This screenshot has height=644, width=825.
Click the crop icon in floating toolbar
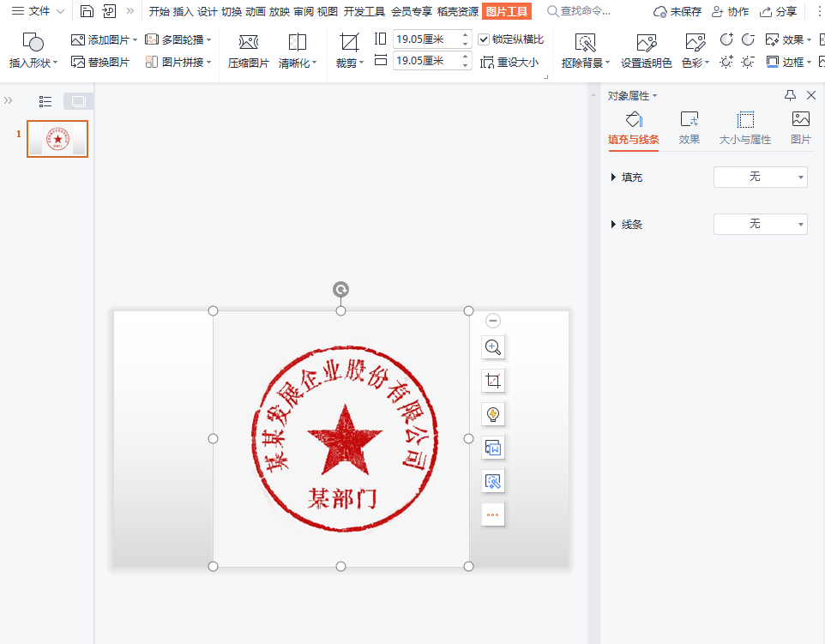[492, 380]
